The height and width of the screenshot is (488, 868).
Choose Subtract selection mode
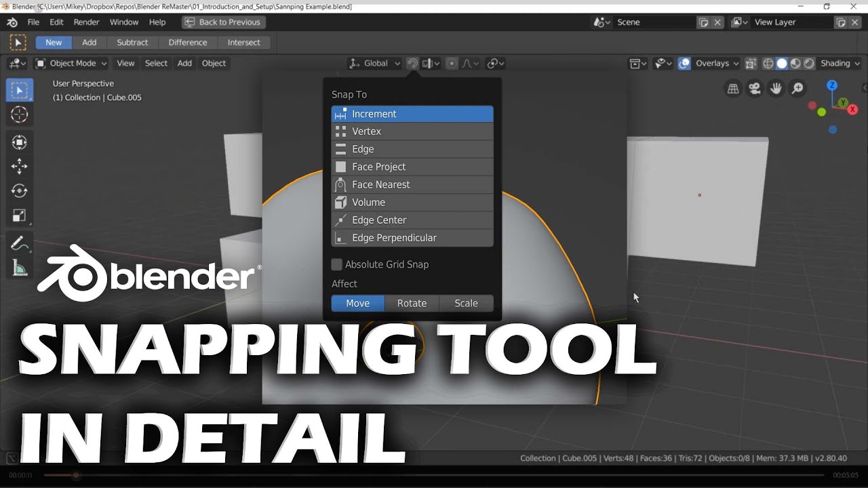(132, 42)
